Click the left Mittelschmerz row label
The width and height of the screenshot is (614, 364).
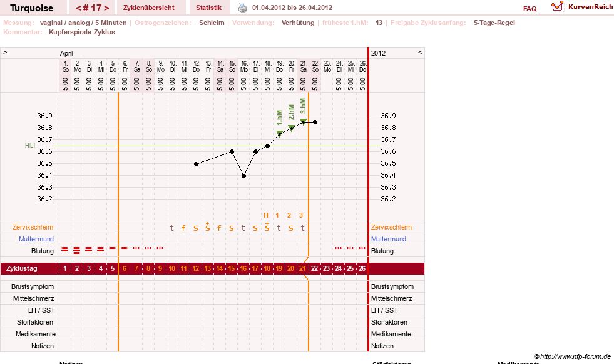tap(33, 298)
